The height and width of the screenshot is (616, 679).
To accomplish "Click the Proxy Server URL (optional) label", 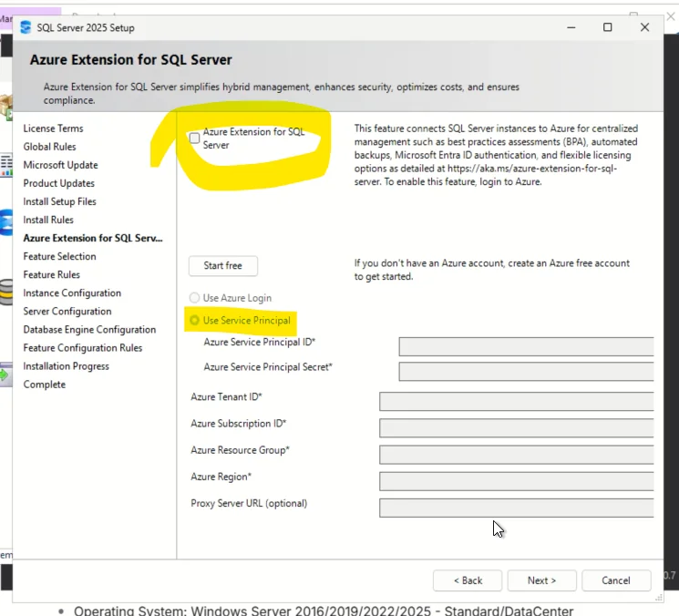I will coord(249,503).
